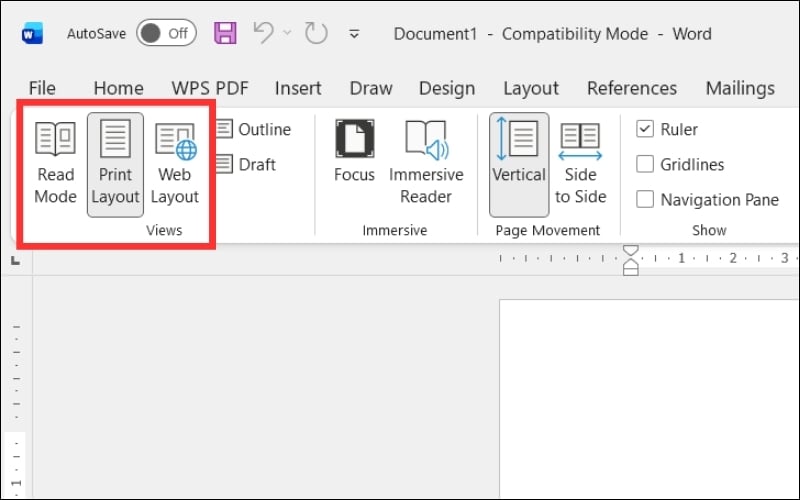
Task: Toggle the AutoSave switch
Action: pos(165,33)
